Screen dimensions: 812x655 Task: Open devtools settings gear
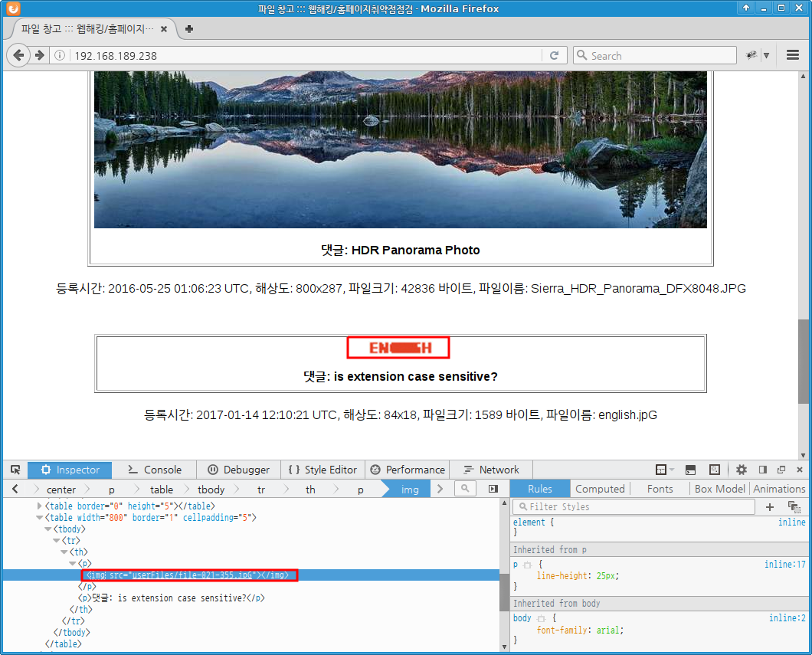[742, 470]
